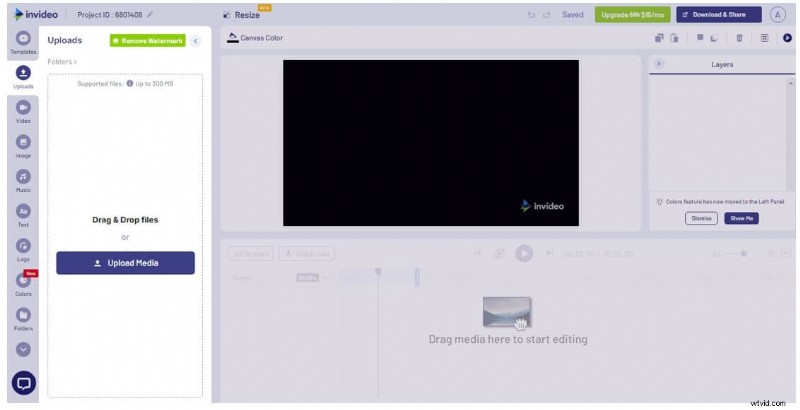The height and width of the screenshot is (410, 800).
Task: Click the info icon beside Supported files
Action: (x=130, y=83)
